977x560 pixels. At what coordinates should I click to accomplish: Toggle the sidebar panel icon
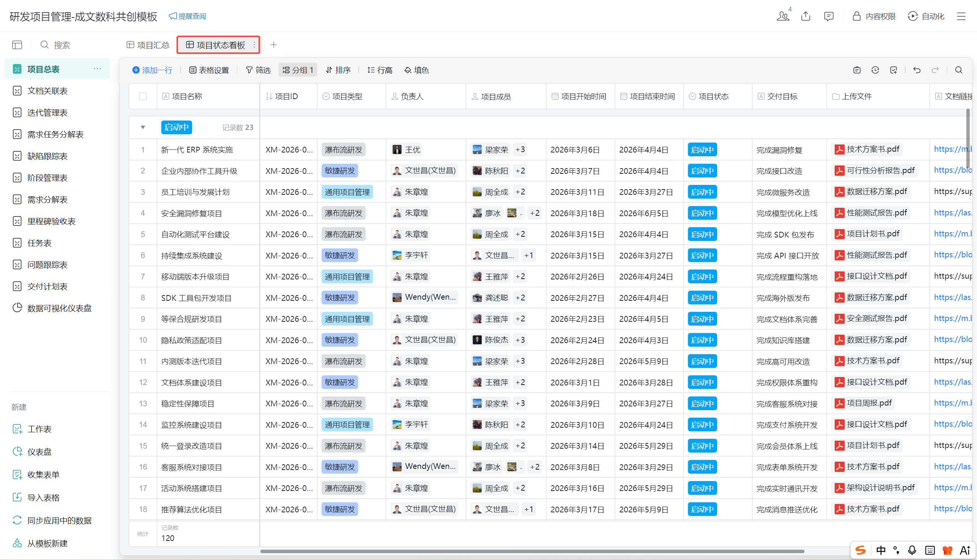point(17,45)
